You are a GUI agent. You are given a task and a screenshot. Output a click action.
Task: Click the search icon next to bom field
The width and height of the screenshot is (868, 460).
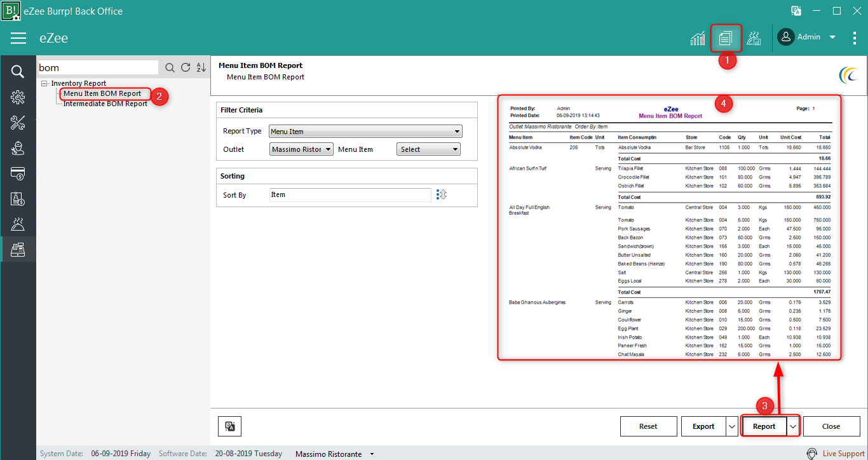pyautogui.click(x=170, y=68)
